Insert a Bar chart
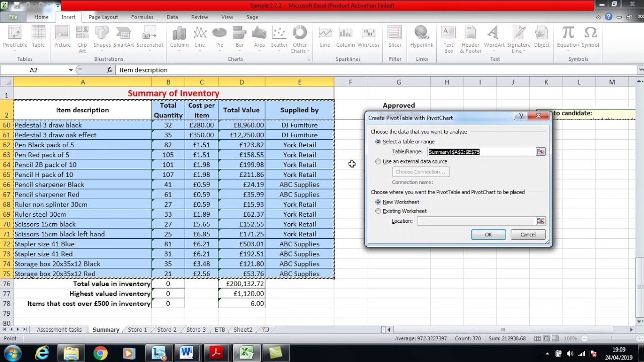 pyautogui.click(x=239, y=39)
